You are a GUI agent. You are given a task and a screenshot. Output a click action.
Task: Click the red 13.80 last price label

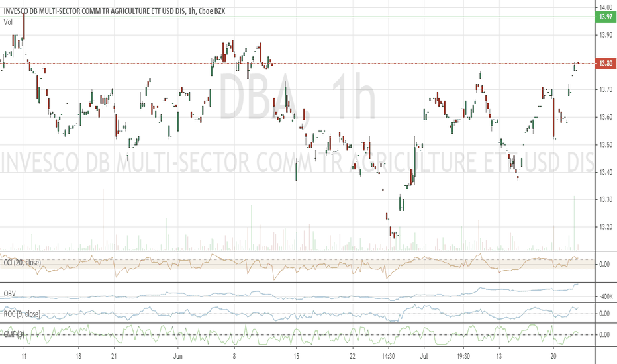(606, 63)
